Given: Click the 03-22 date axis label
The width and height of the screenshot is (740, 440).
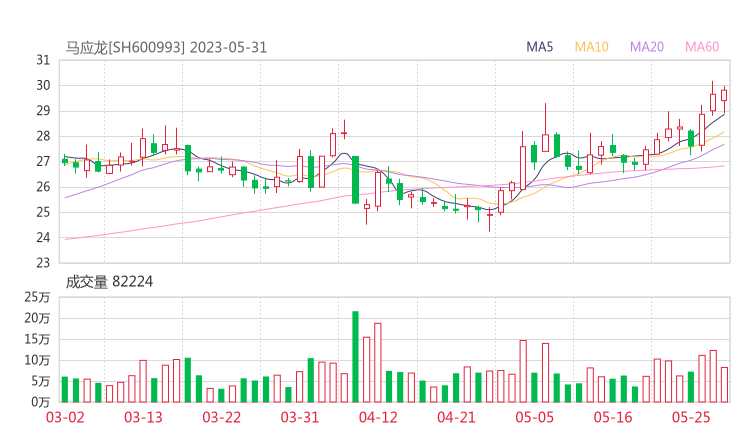Looking at the screenshot, I should 222,417.
